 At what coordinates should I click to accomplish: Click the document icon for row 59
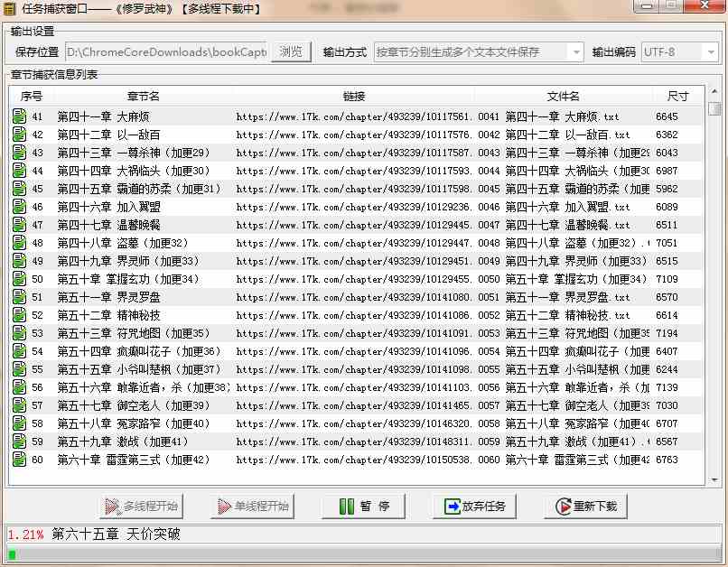pyautogui.click(x=19, y=442)
